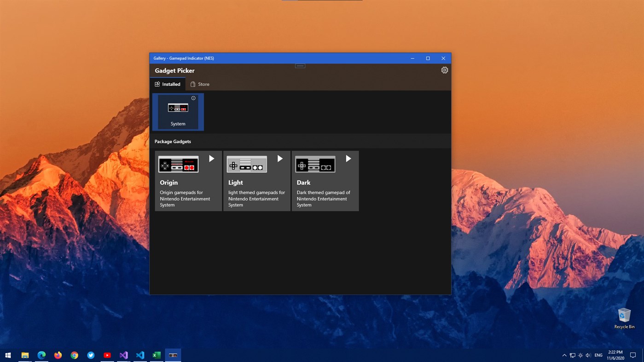
Task: Click the NES controller icon on Origin card
Action: coord(178,164)
